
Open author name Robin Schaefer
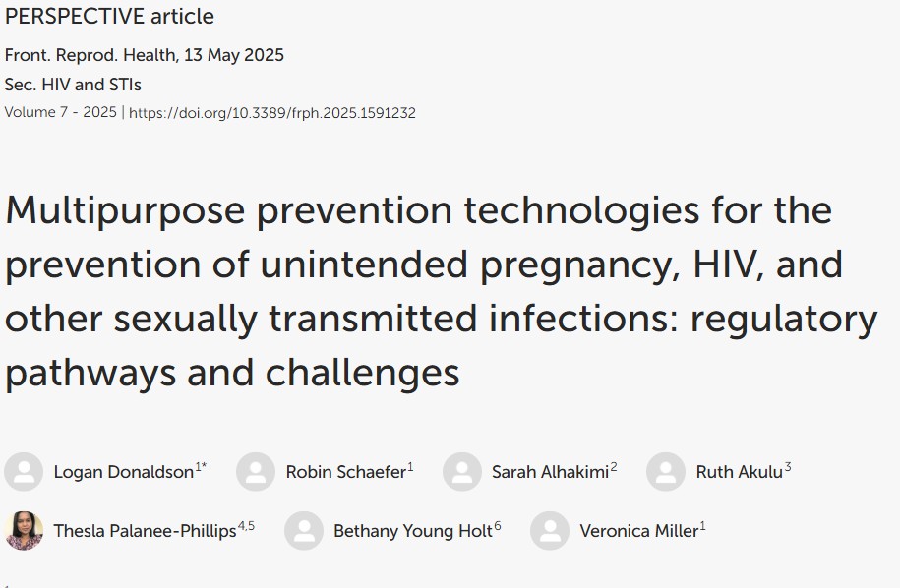[x=346, y=472]
